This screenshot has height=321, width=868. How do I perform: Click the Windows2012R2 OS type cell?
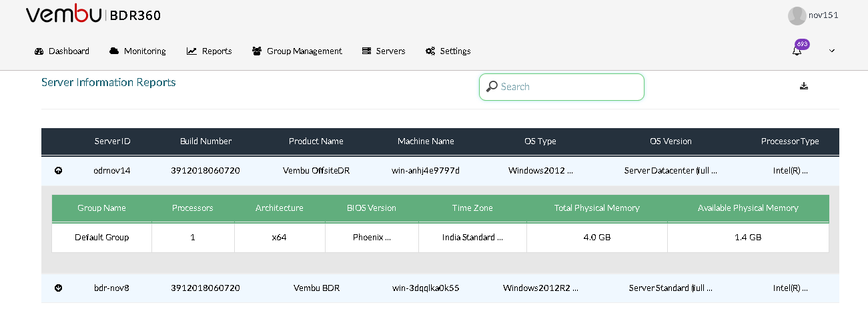point(540,288)
